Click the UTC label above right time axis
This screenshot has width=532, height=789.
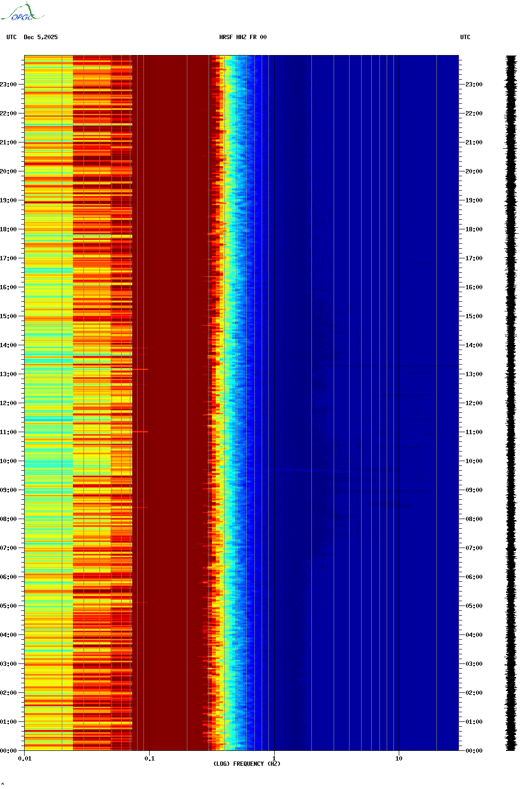point(465,37)
